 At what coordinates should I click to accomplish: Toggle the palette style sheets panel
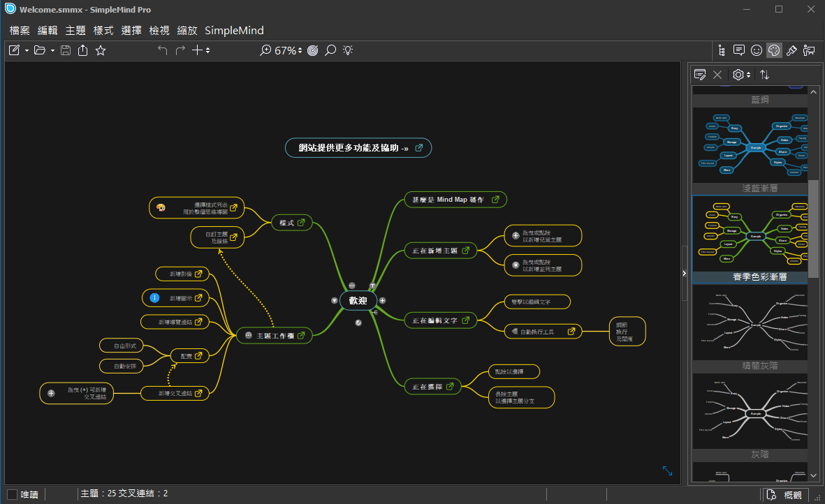point(774,50)
